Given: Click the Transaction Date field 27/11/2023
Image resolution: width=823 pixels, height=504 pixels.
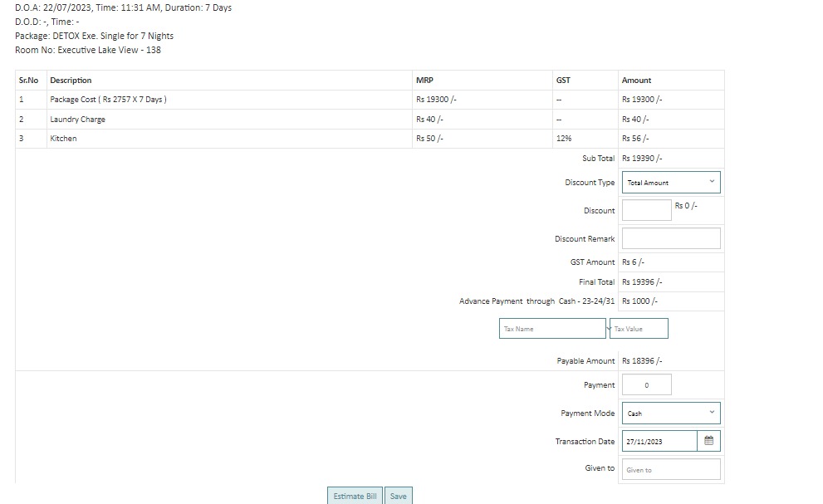Looking at the screenshot, I should point(659,441).
